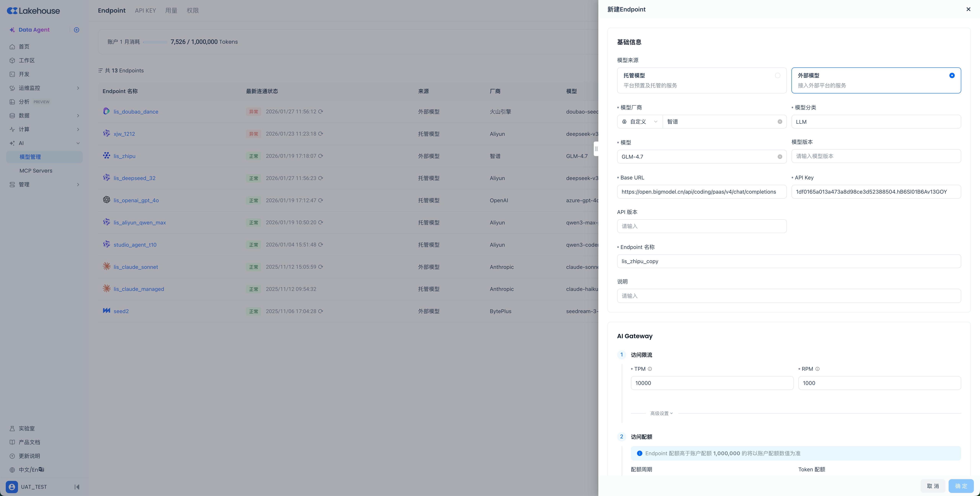This screenshot has width=980, height=496.
Task: Click the plus icon beside Data Agent
Action: [x=77, y=30]
